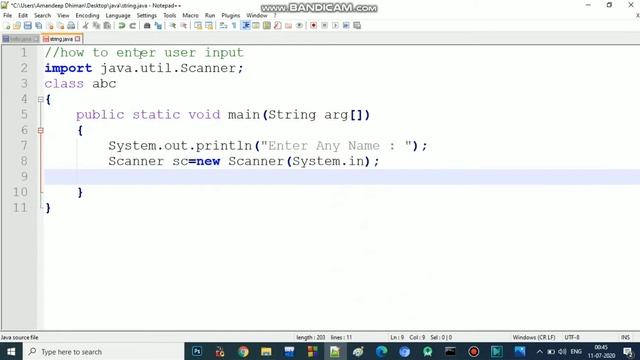Click the Save All toolbar icon

[x=39, y=26]
